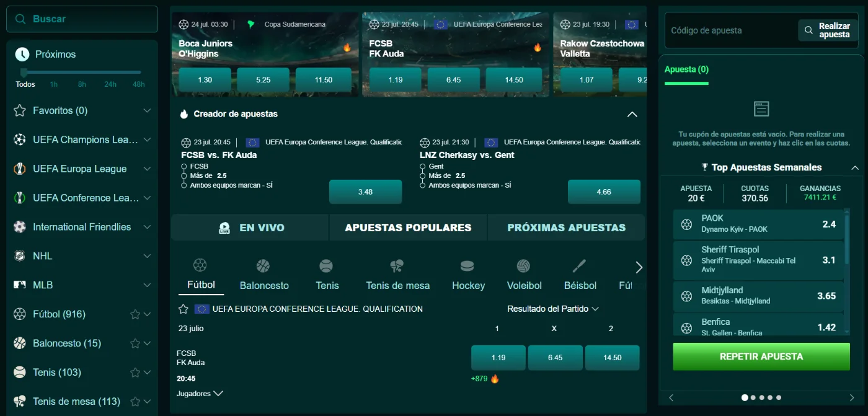Select the Tenis de mesa icon in sports row
This screenshot has width=868, height=416.
click(397, 266)
